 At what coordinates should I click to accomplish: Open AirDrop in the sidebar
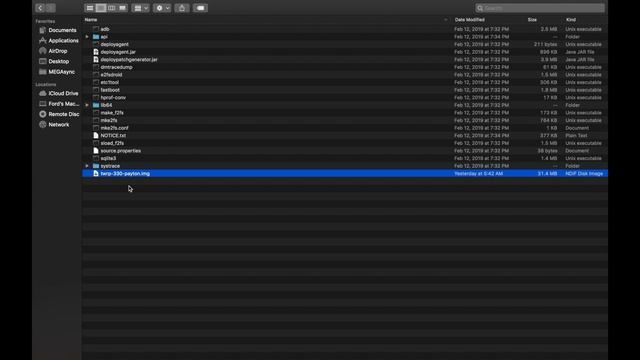tap(58, 51)
